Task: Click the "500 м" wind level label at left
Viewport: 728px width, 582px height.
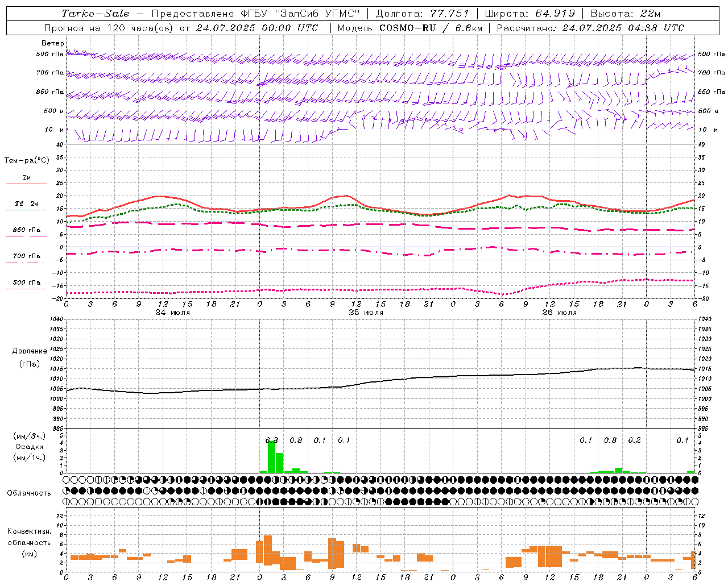Action: point(54,111)
